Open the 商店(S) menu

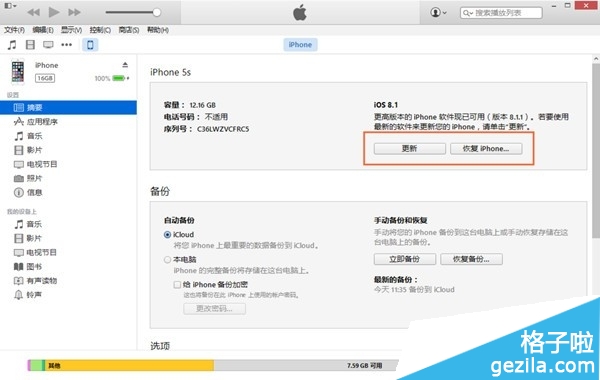129,30
